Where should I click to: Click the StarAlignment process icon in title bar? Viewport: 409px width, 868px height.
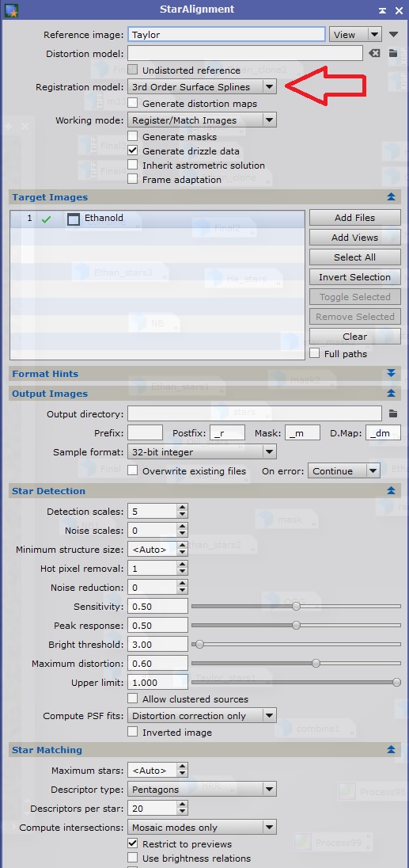tap(11, 10)
